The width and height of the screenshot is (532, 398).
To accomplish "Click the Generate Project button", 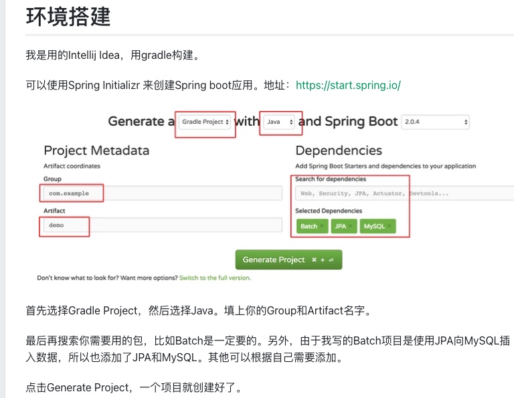I will click(288, 260).
